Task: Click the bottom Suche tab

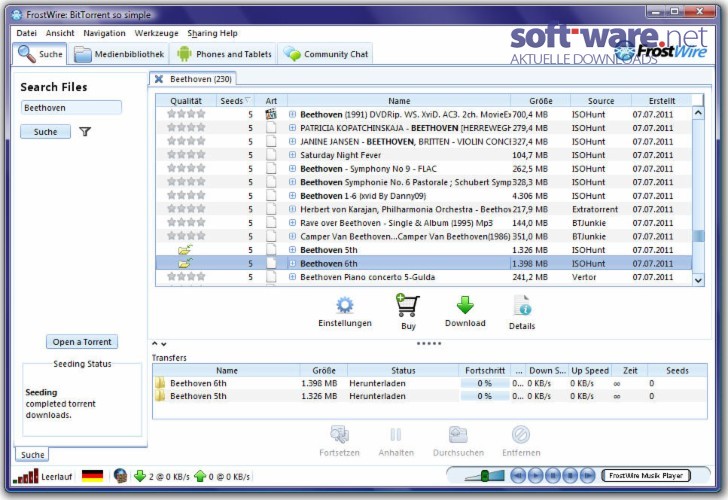Action: point(32,455)
